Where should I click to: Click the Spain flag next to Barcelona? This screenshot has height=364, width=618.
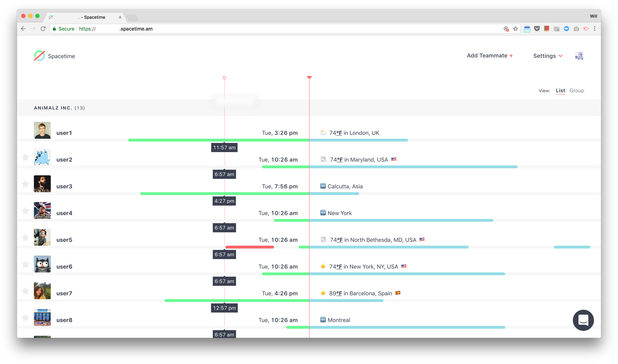click(398, 293)
